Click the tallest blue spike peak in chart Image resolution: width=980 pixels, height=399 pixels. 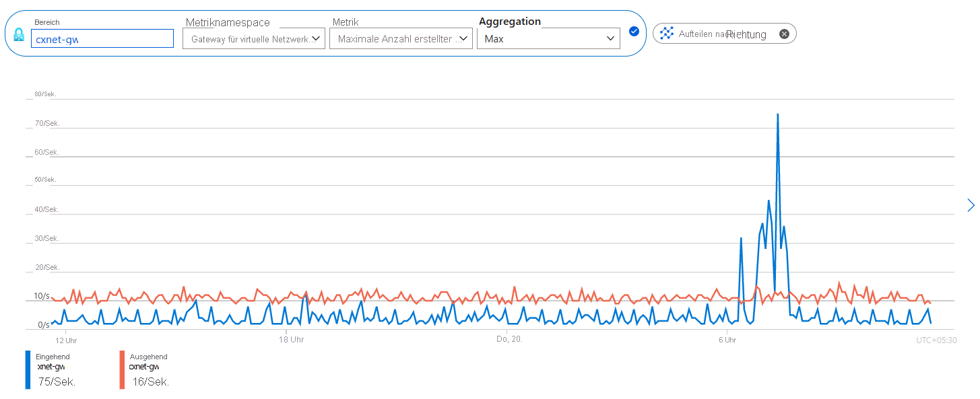(x=778, y=115)
